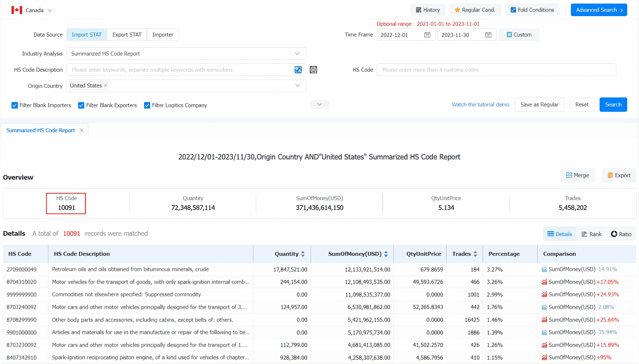
Task: Open the Origin Country dropdown arrow
Action: (x=297, y=86)
